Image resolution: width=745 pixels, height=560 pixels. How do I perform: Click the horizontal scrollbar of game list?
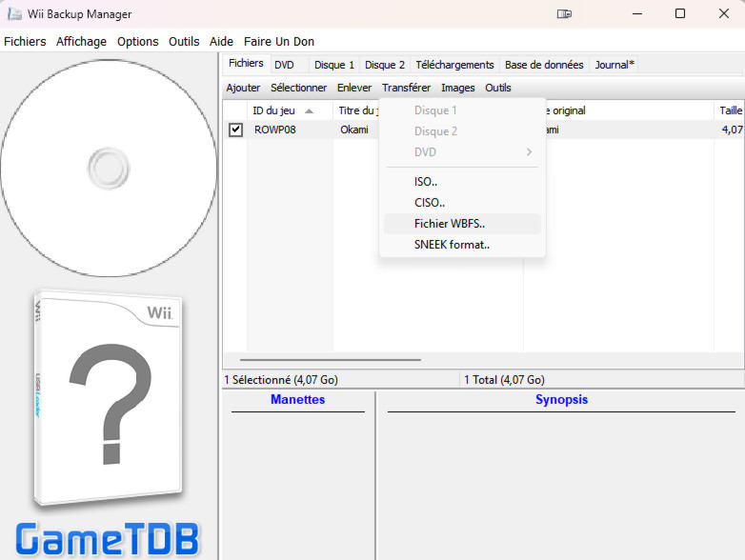pyautogui.click(x=331, y=360)
